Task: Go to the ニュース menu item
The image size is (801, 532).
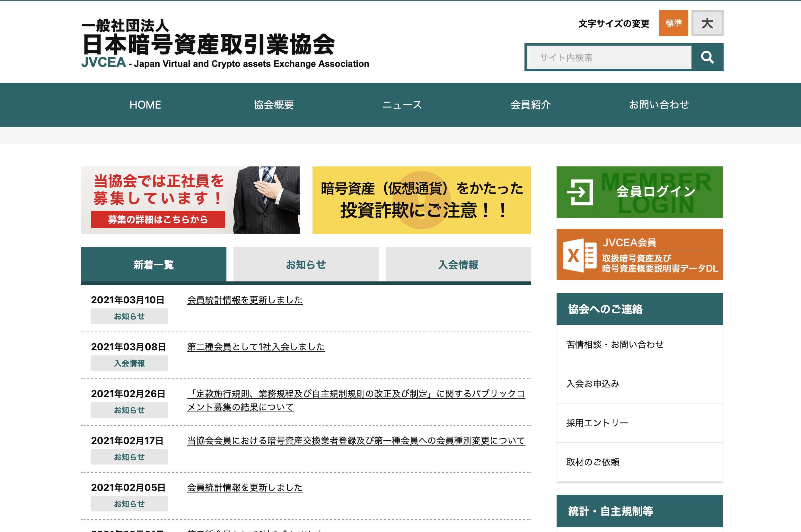Action: coord(402,105)
